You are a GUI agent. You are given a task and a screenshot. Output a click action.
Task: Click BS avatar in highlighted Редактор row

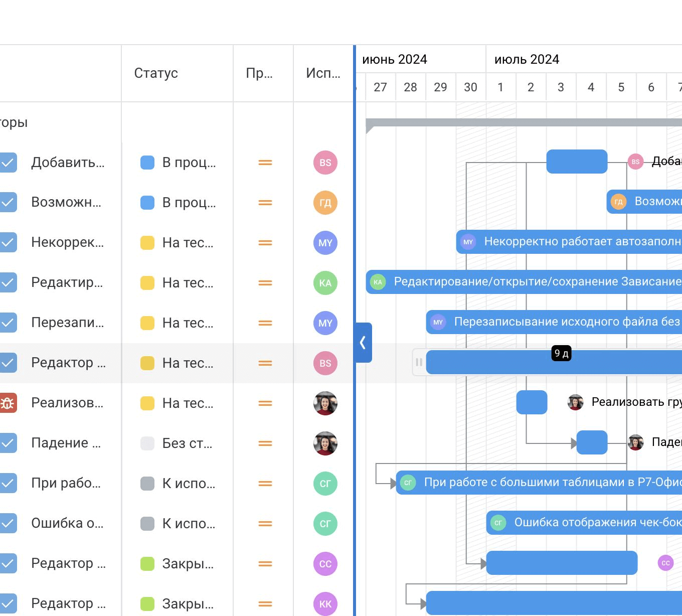[x=325, y=363]
